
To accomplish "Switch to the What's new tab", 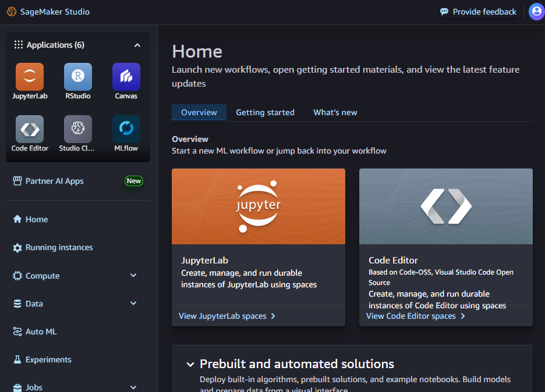I will [335, 112].
